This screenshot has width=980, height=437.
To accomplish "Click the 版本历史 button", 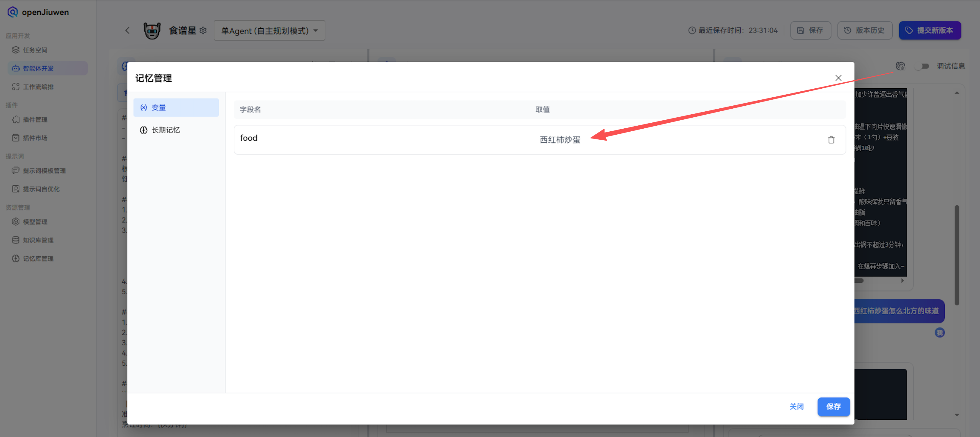I will (864, 30).
